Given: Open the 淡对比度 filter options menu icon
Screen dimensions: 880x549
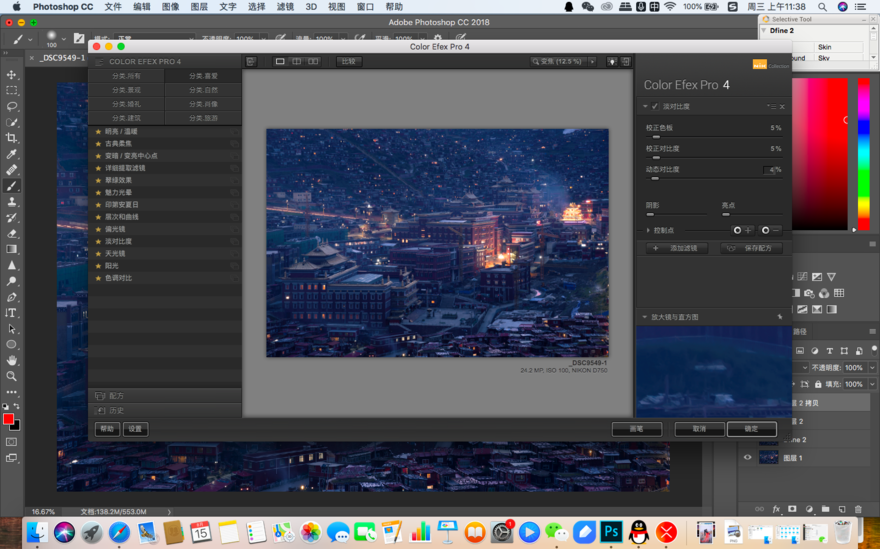Looking at the screenshot, I should point(772,107).
